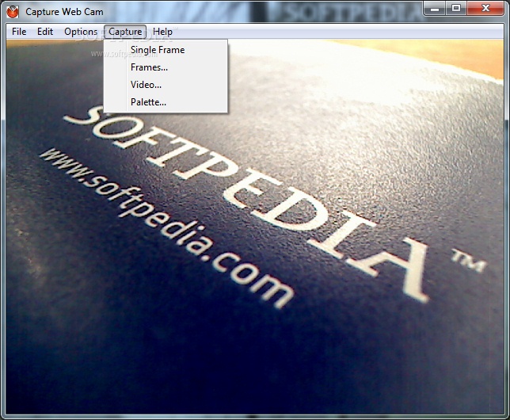Select the Frames... menu entry
The image size is (510, 420).
coord(166,67)
